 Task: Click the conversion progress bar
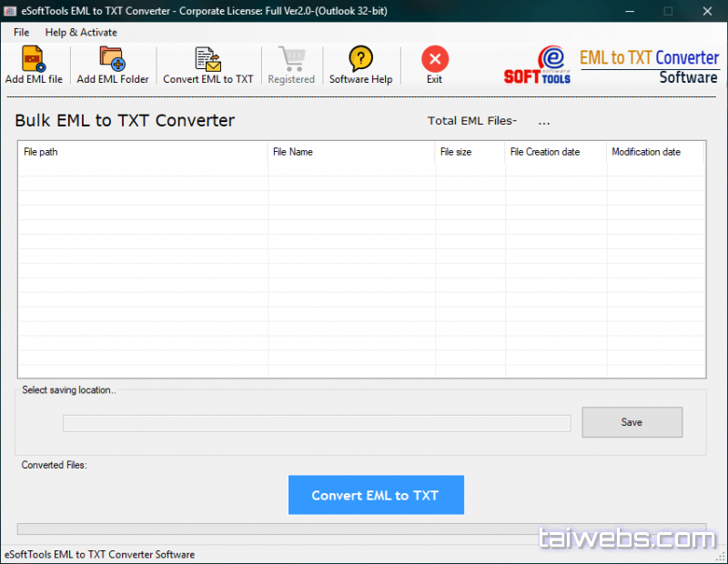pyautogui.click(x=273, y=529)
